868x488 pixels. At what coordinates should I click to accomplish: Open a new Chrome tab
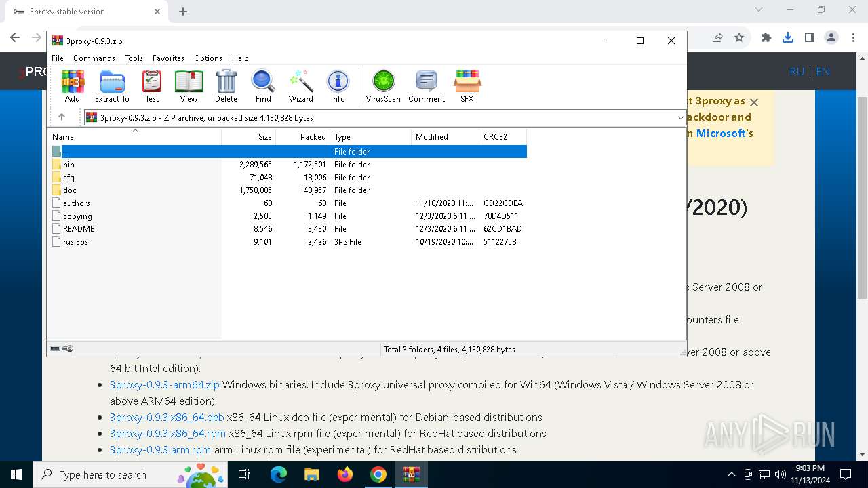[183, 12]
